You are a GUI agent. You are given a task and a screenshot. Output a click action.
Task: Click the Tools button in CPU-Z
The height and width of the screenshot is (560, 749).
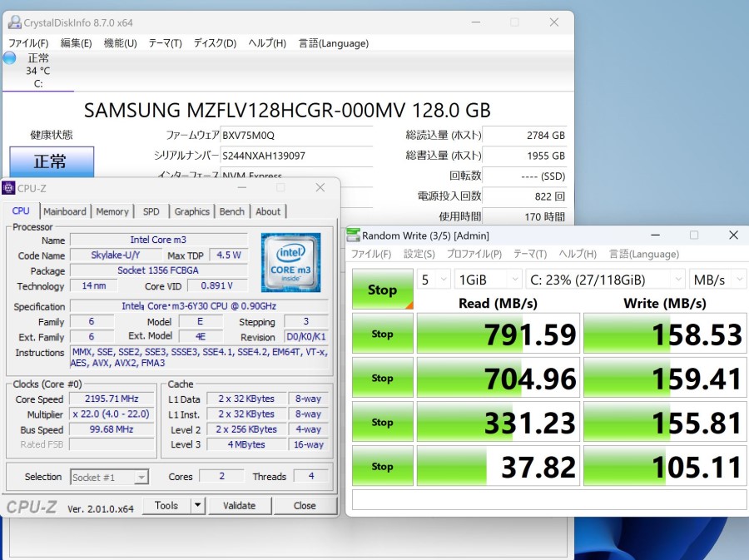click(x=166, y=505)
